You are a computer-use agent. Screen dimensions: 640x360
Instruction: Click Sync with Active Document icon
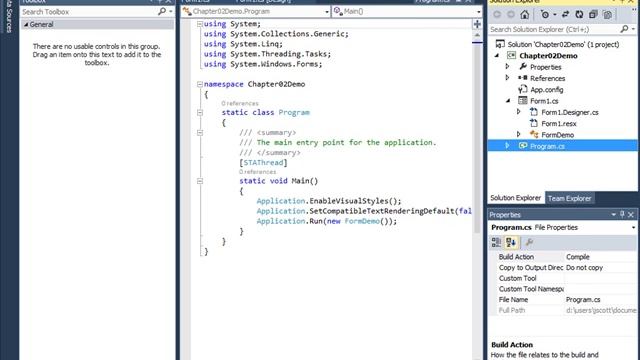pyautogui.click(x=565, y=15)
